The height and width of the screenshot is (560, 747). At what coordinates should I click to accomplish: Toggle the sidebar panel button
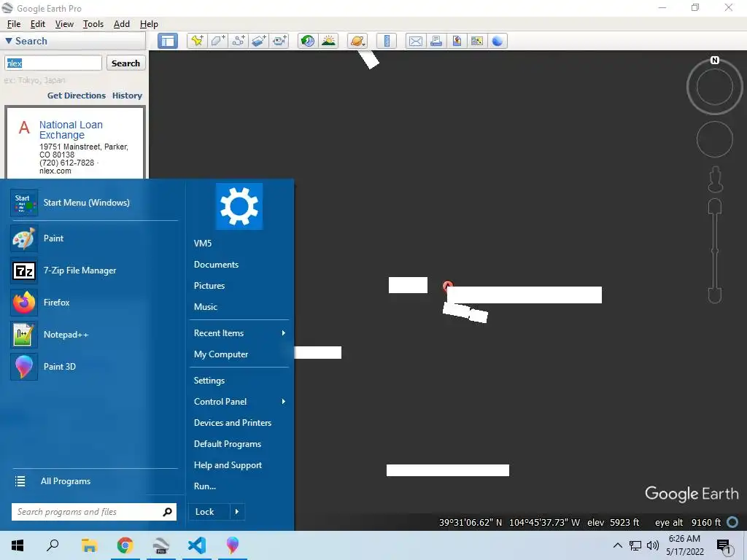point(168,41)
